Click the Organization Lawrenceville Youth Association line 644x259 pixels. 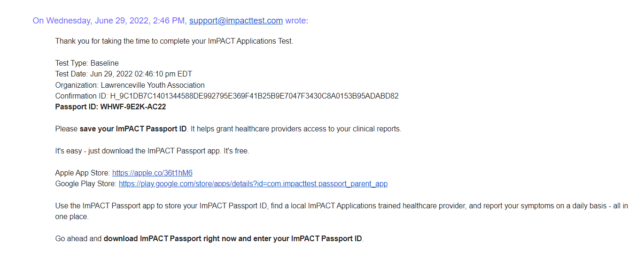pos(130,85)
